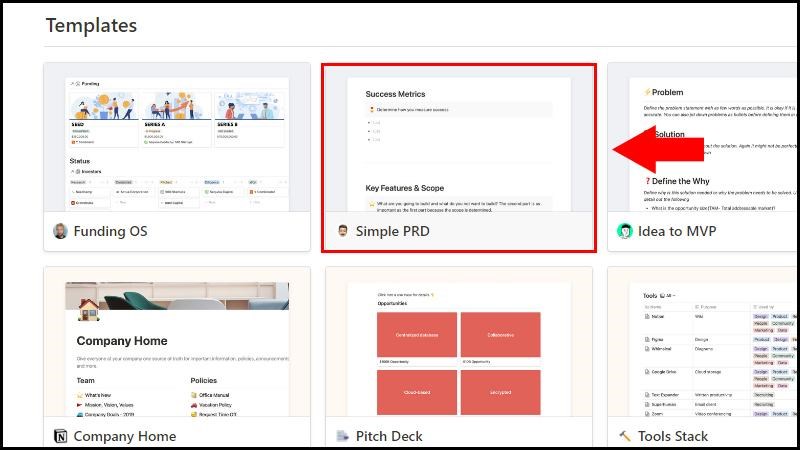Viewport: 800px width, 450px height.
Task: Open the Company Home template preview
Action: (177, 342)
